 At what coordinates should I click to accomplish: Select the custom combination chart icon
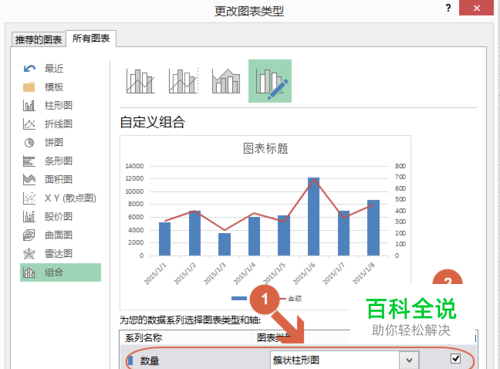pyautogui.click(x=270, y=81)
